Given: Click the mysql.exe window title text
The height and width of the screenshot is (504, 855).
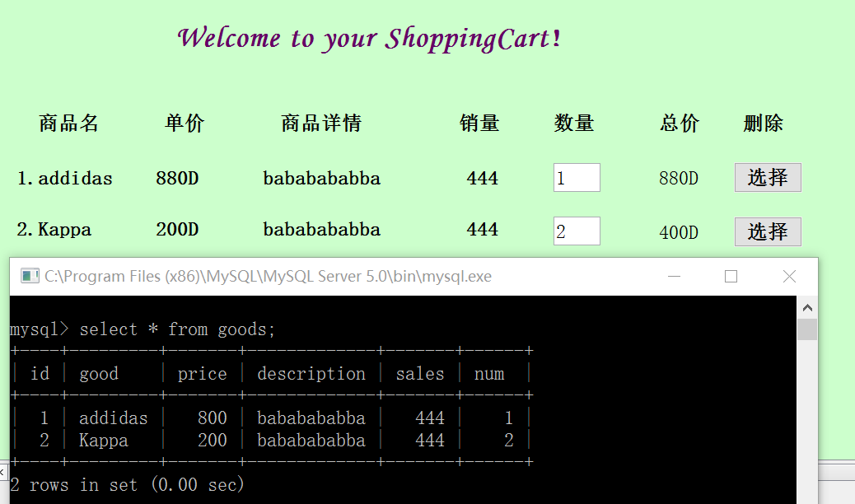Looking at the screenshot, I should (x=268, y=277).
